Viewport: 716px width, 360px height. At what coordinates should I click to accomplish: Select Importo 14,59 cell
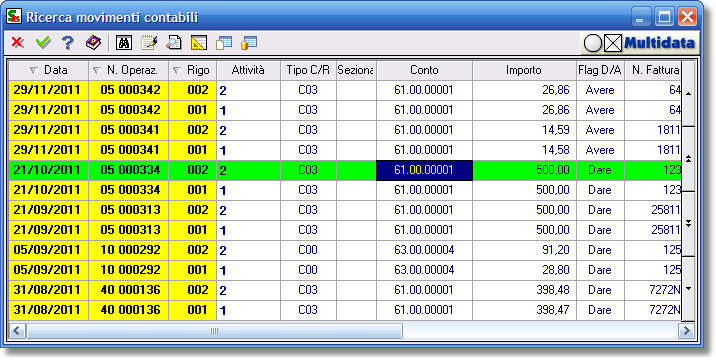pos(524,130)
